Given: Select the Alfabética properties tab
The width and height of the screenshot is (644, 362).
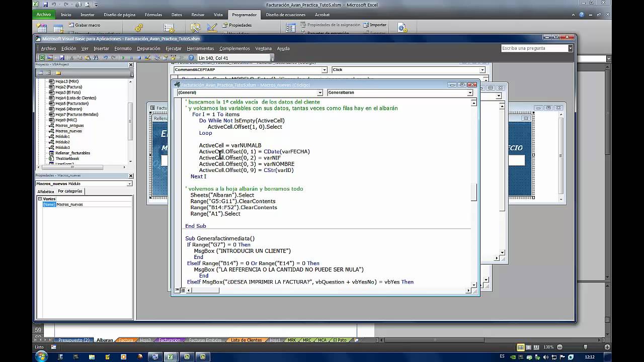Looking at the screenshot, I should tap(46, 192).
